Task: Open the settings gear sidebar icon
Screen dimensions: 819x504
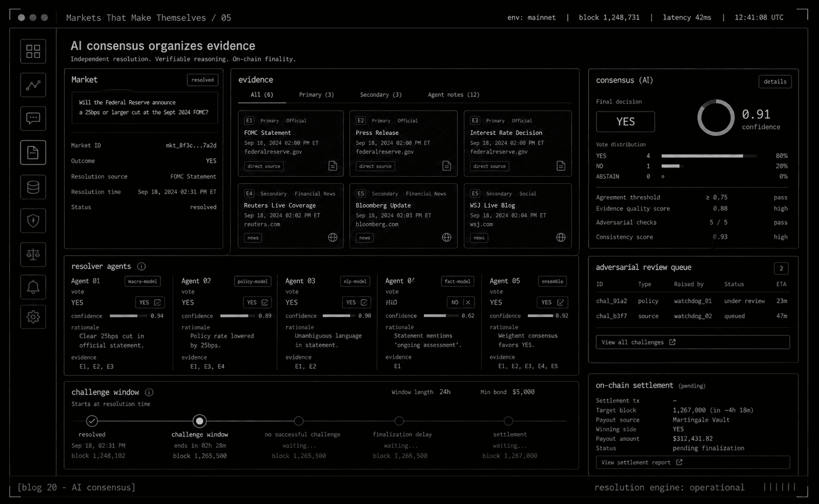Action: tap(33, 317)
